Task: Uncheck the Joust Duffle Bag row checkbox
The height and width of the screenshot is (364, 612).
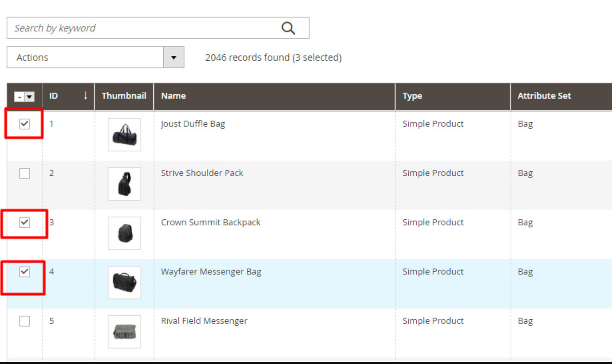Action: click(x=25, y=124)
